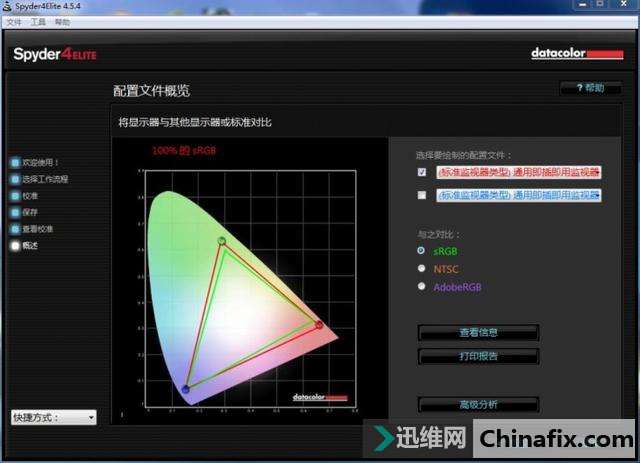This screenshot has height=463, width=640.
Task: Click the 选择工作流程 step indicator icon
Action: coord(15,179)
